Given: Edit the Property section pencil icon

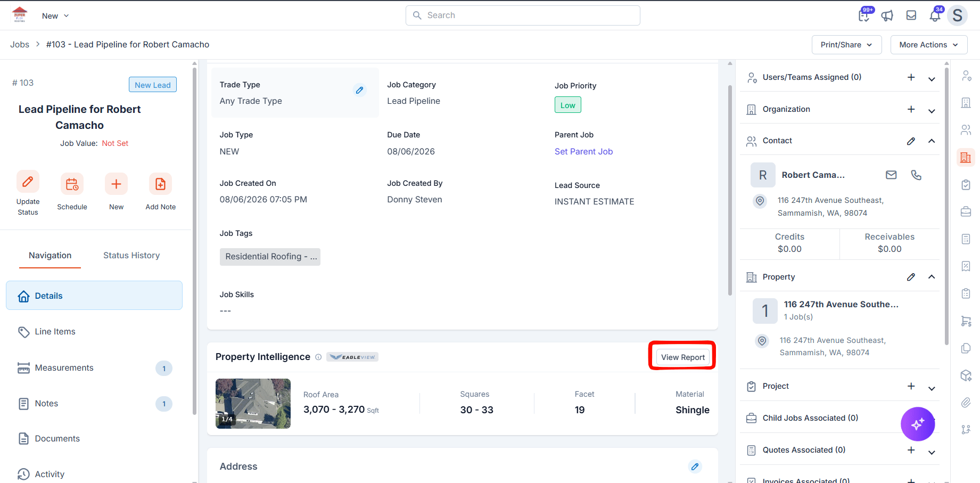Looking at the screenshot, I should pyautogui.click(x=911, y=277).
